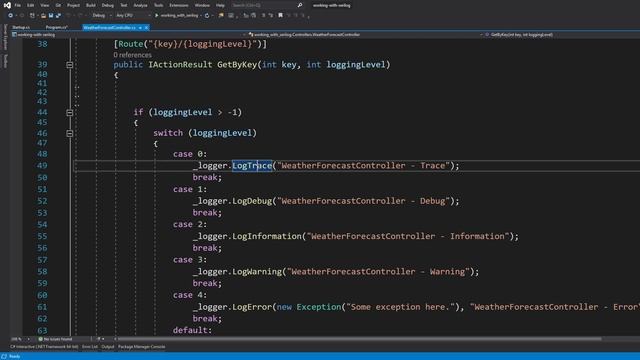Image resolution: width=640 pixels, height=360 pixels.
Task: Click the LogWarning method call
Action: tap(257, 272)
